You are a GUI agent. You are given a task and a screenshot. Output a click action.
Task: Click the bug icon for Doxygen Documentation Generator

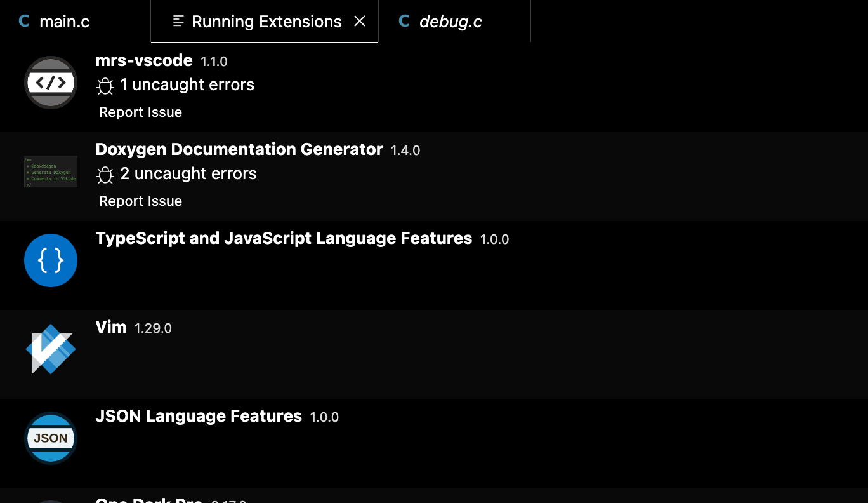click(105, 173)
